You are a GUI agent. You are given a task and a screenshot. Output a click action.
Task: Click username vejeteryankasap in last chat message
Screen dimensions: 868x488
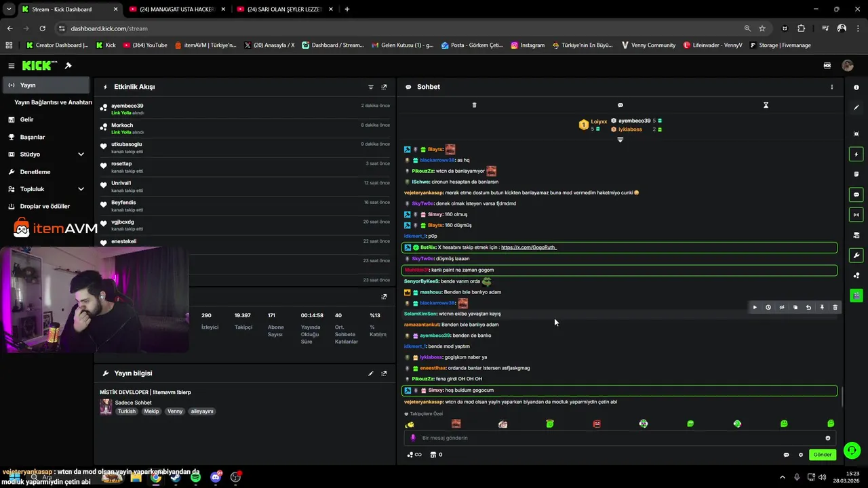pyautogui.click(x=423, y=402)
